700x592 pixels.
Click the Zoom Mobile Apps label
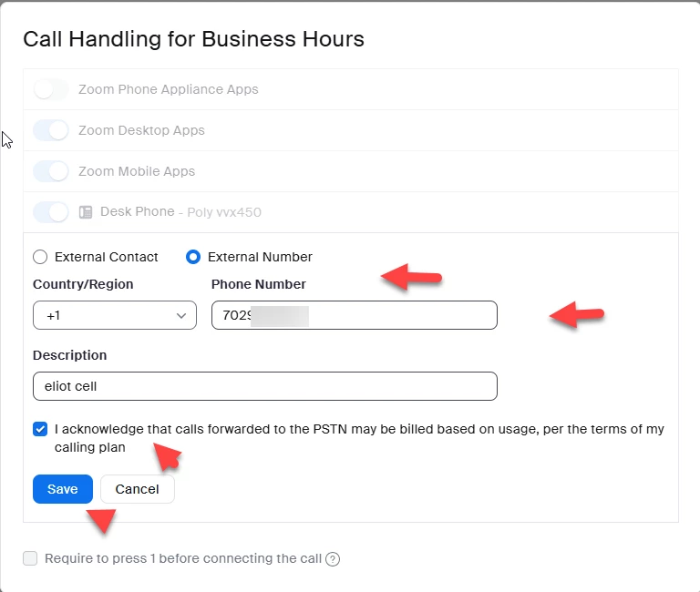[137, 171]
